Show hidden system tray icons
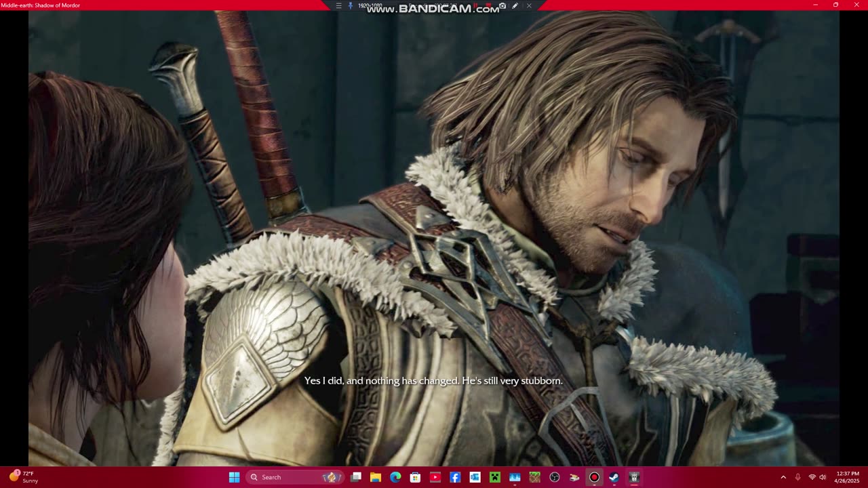The image size is (868, 488). [783, 477]
